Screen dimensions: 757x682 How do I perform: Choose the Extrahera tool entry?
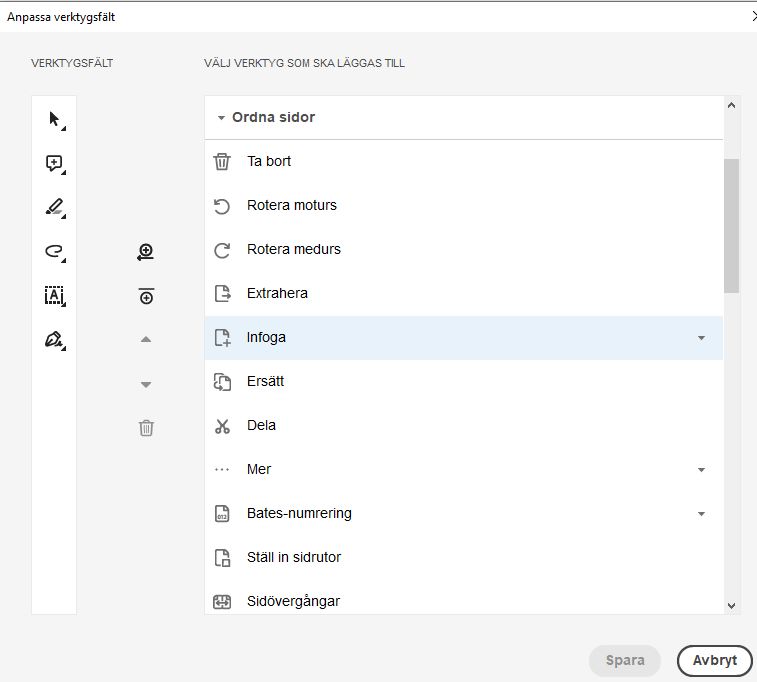click(277, 293)
